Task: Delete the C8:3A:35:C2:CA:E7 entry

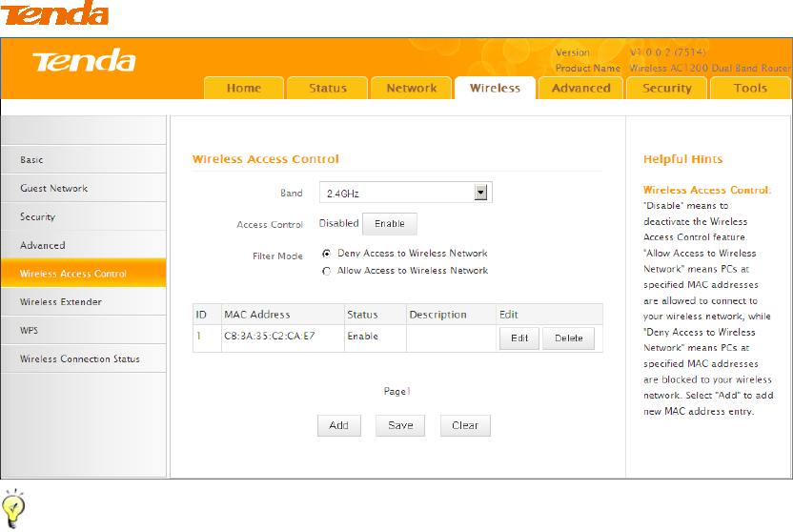Action: 568,338
